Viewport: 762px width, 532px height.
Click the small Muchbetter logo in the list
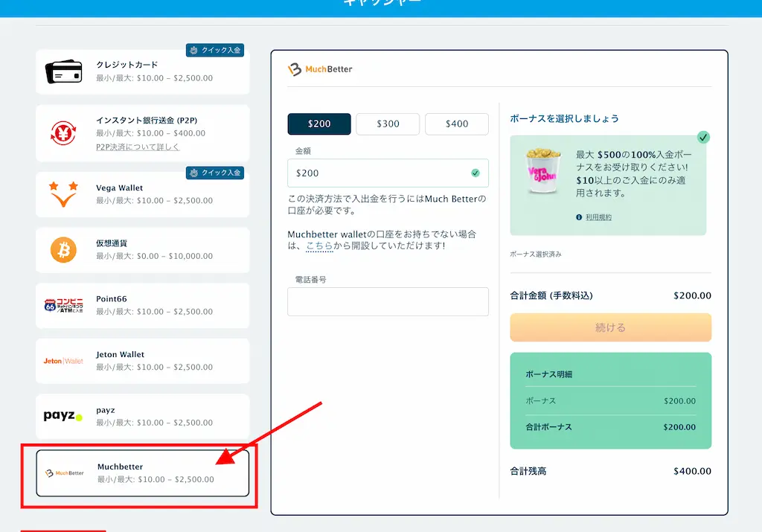pos(64,472)
